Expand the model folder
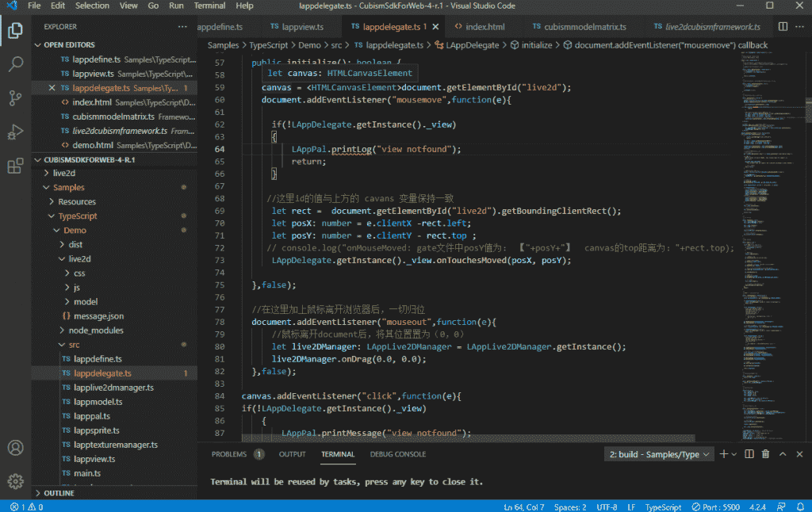 [86, 302]
